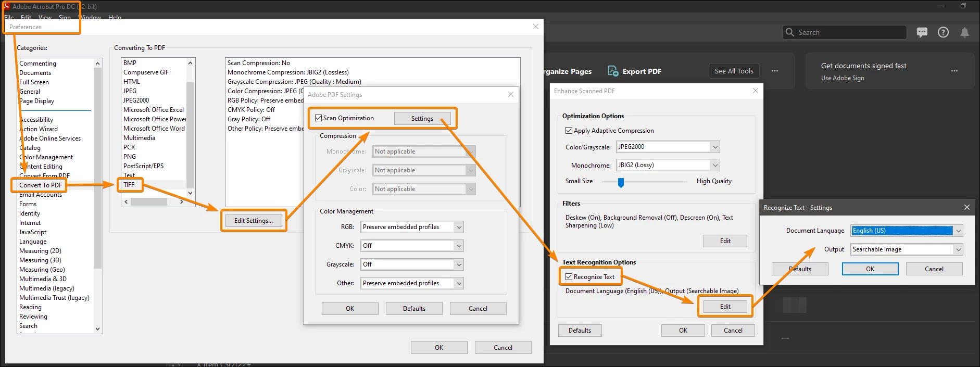Image resolution: width=980 pixels, height=367 pixels.
Task: Toggle the Recognize Text checkbox
Action: click(x=569, y=277)
